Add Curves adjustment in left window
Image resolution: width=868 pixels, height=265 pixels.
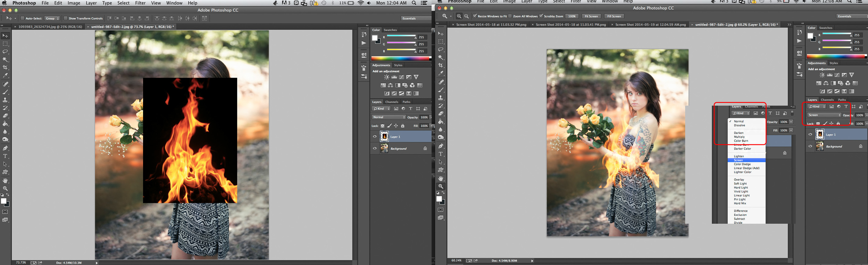pos(401,77)
